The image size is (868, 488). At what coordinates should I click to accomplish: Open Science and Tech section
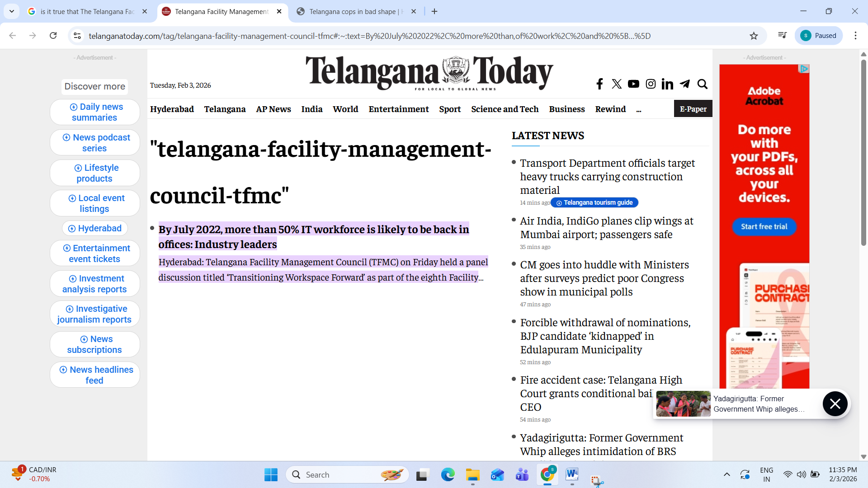[x=505, y=109]
